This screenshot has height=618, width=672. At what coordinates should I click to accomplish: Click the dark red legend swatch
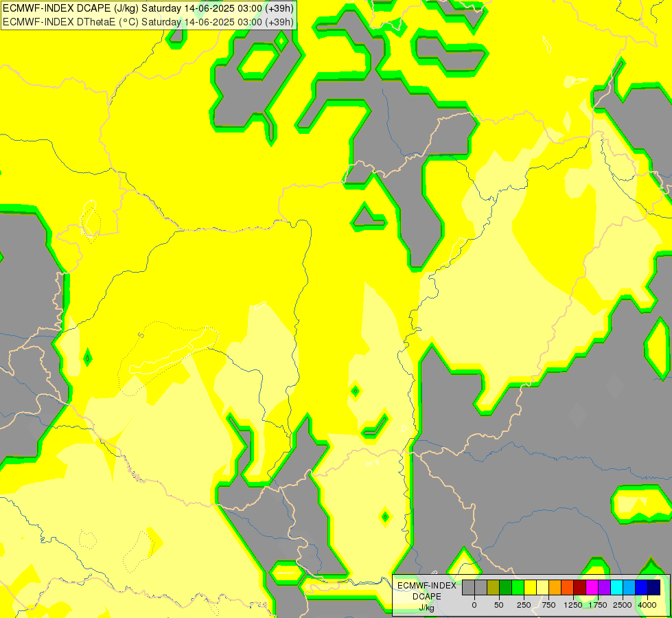[580, 587]
